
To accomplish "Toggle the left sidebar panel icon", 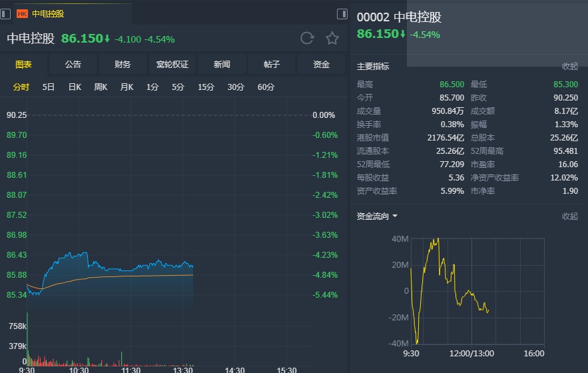I will 5,14.
